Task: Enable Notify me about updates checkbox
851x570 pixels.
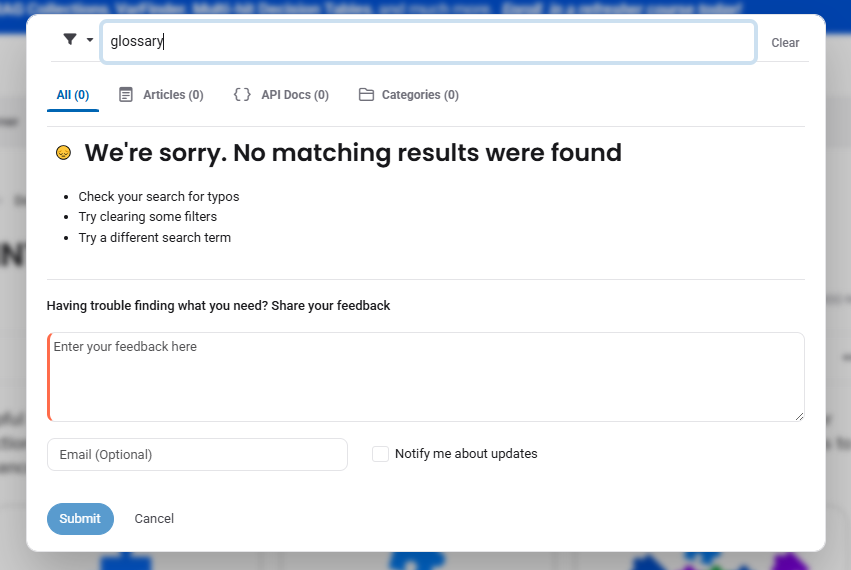Action: tap(380, 454)
